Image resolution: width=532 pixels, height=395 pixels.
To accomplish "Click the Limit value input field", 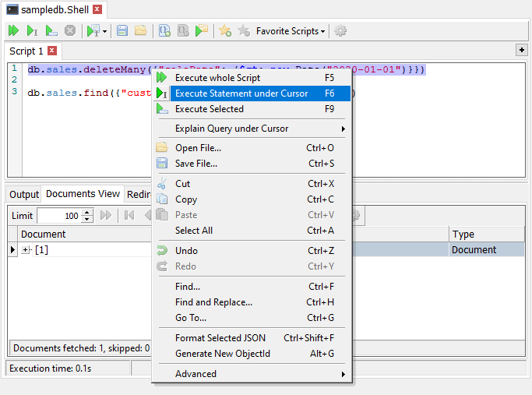I will point(58,216).
